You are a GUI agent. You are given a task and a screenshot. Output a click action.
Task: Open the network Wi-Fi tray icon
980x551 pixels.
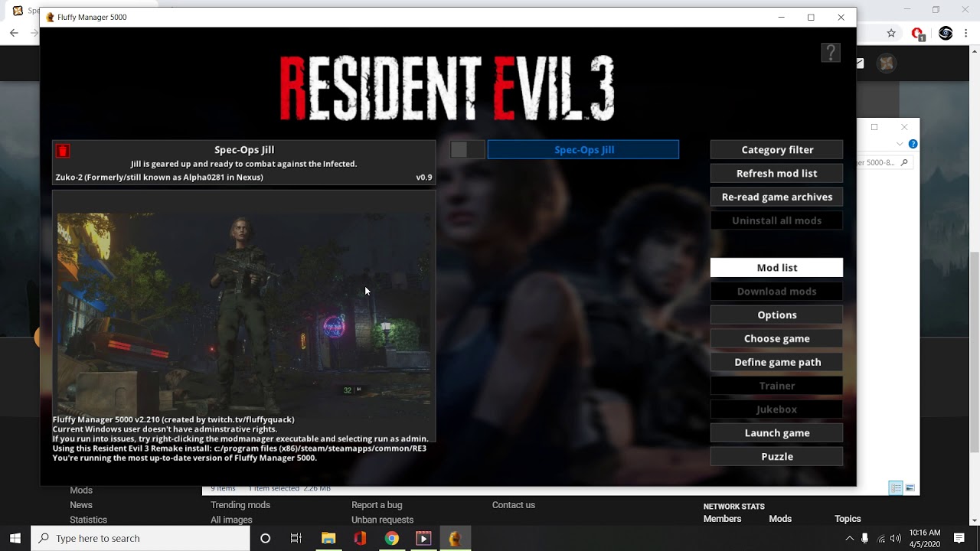[881, 539]
